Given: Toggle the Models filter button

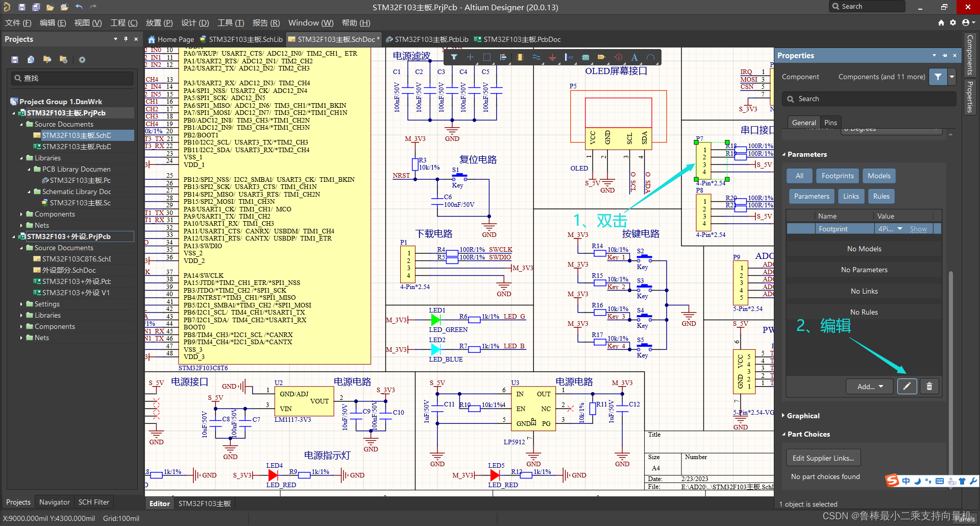Looking at the screenshot, I should tap(879, 176).
